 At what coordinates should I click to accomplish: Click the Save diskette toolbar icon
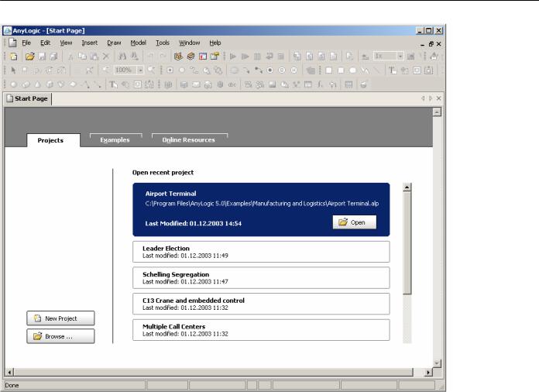tap(42, 57)
